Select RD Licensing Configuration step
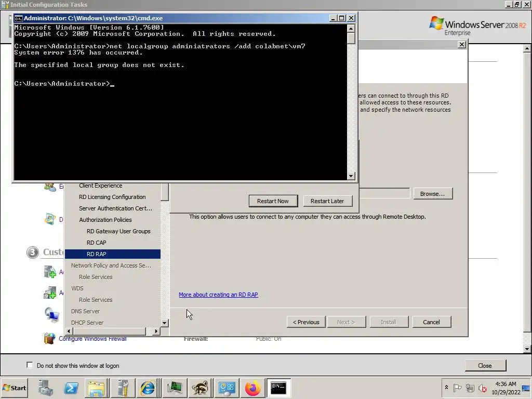This screenshot has width=532, height=399. point(112,197)
